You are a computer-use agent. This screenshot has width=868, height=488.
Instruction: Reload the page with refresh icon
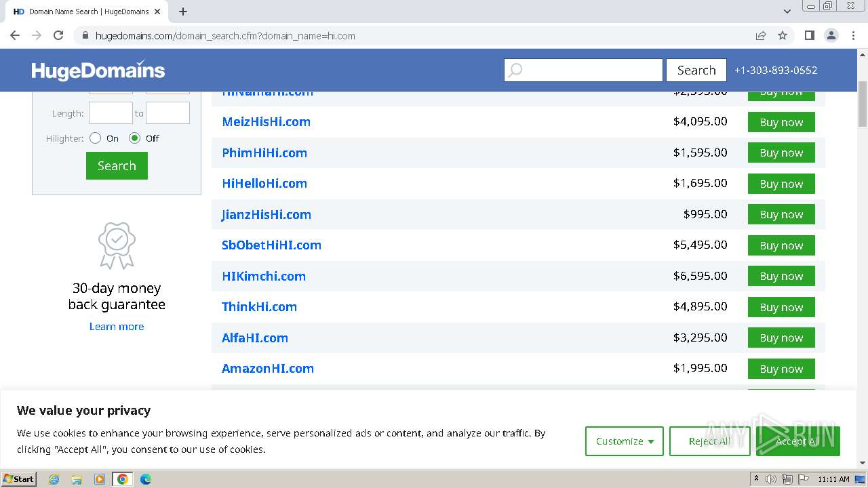point(58,36)
